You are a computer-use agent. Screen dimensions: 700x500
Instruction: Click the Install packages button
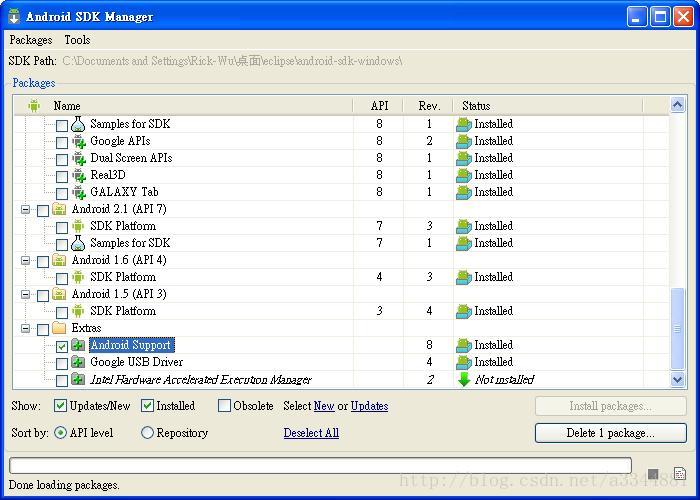(610, 406)
